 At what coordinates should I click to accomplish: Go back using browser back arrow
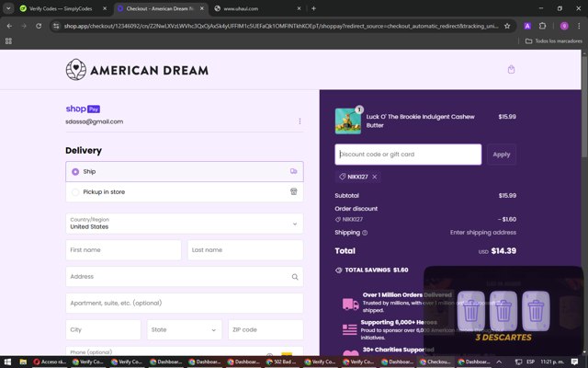click(x=9, y=26)
